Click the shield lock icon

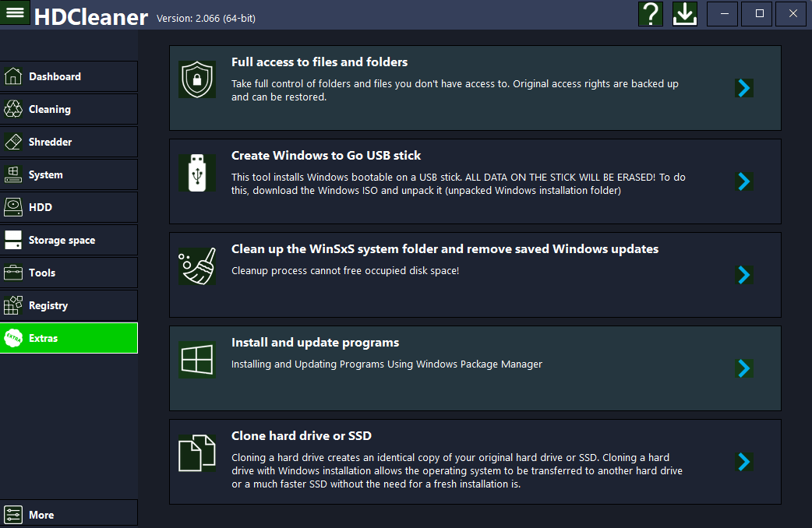(x=197, y=79)
